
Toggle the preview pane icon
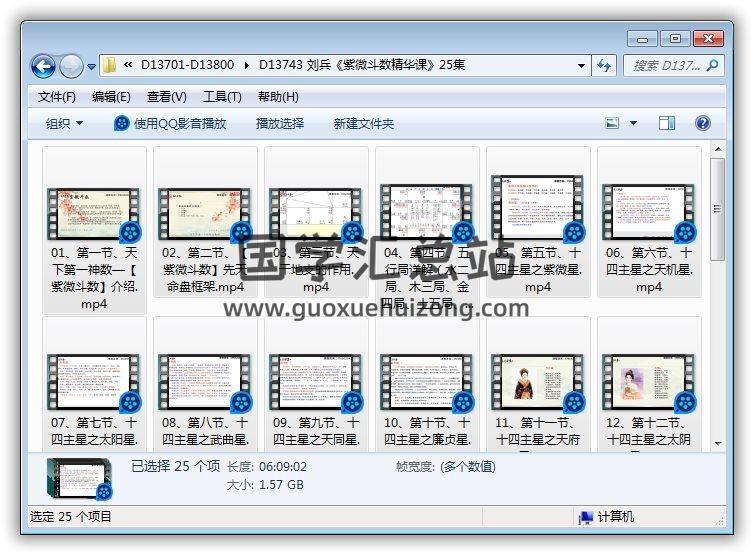tap(667, 124)
